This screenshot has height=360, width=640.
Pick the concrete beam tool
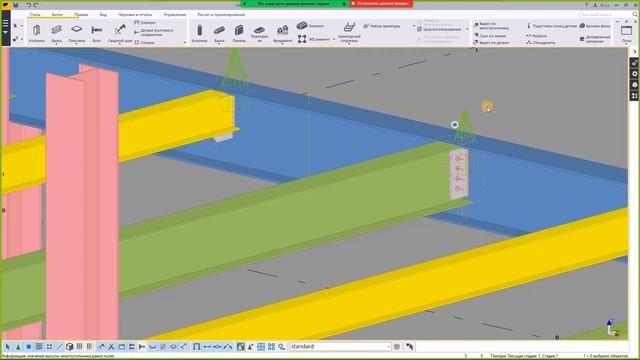coord(219,33)
